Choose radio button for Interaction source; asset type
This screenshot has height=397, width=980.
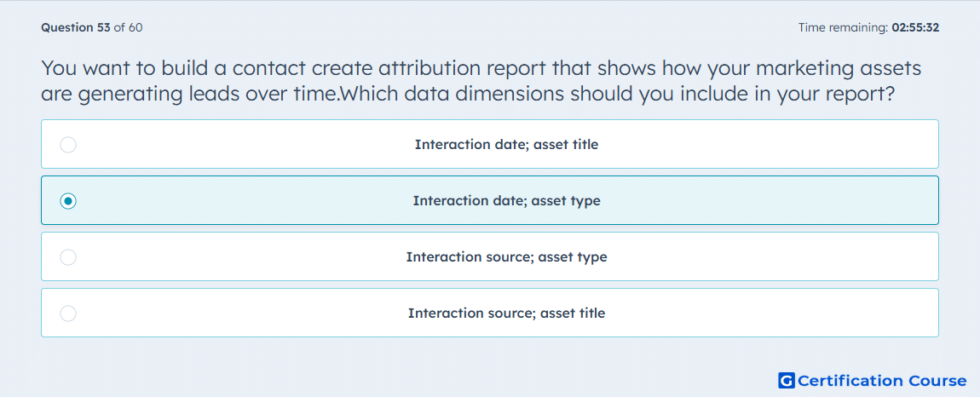tap(68, 257)
